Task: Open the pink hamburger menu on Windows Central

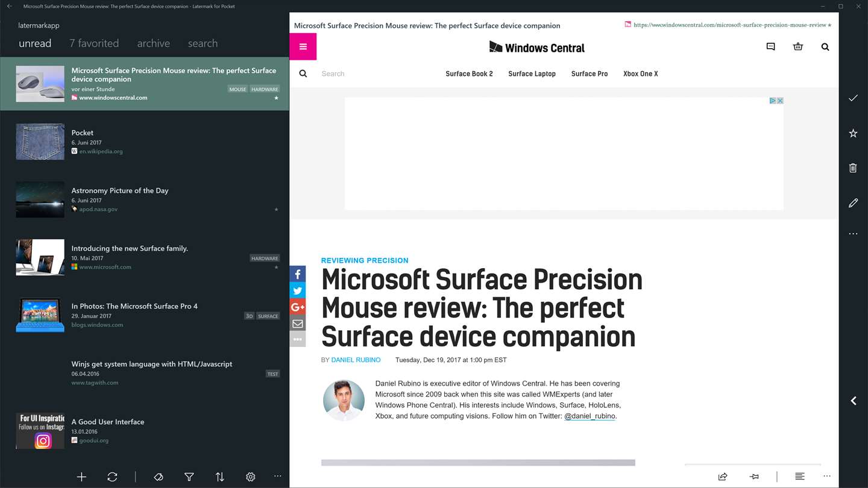Action: click(303, 46)
